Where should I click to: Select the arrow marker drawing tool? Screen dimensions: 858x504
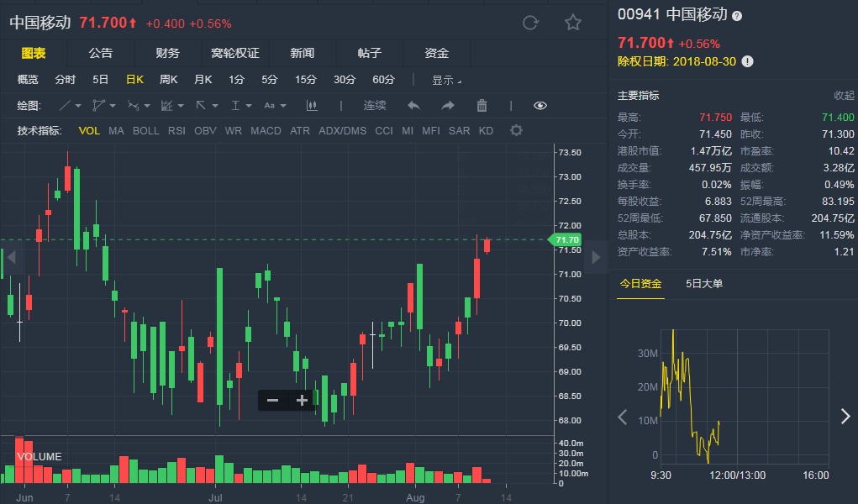coord(201,105)
